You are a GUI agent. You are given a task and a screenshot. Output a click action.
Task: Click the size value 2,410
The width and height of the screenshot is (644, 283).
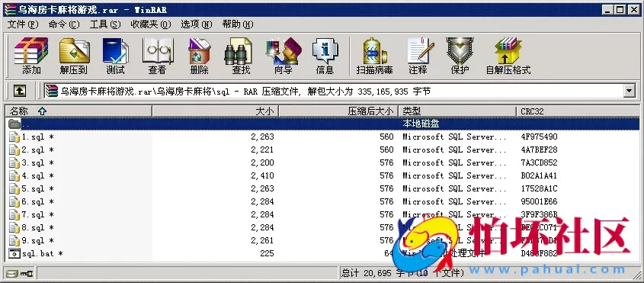click(262, 175)
